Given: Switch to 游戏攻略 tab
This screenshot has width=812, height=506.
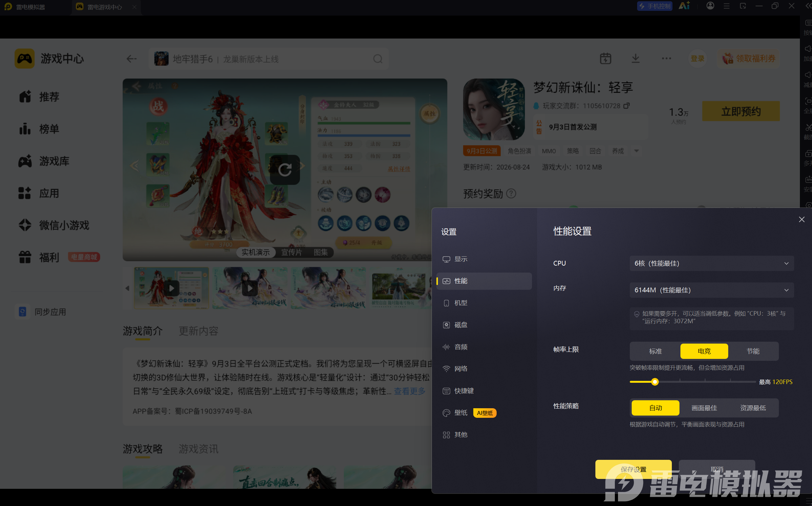Looking at the screenshot, I should [143, 449].
